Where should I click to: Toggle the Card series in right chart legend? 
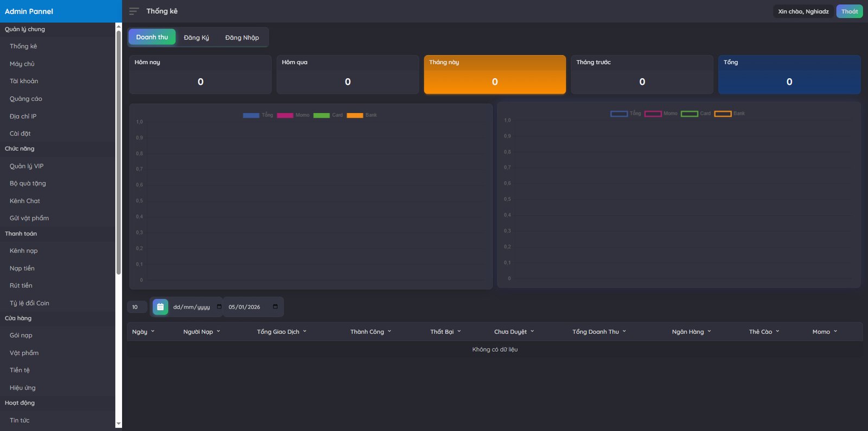[x=696, y=113]
